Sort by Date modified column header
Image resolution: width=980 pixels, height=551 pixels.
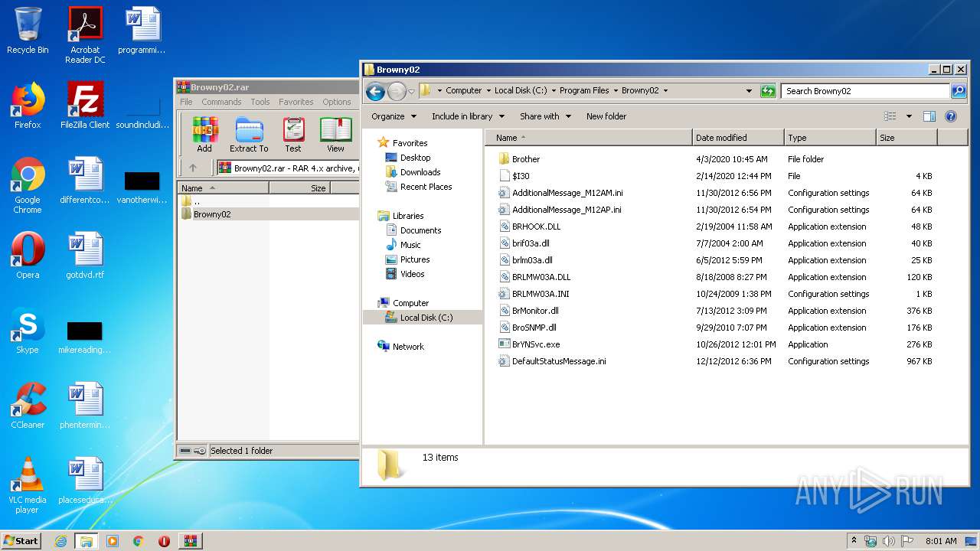(738, 138)
